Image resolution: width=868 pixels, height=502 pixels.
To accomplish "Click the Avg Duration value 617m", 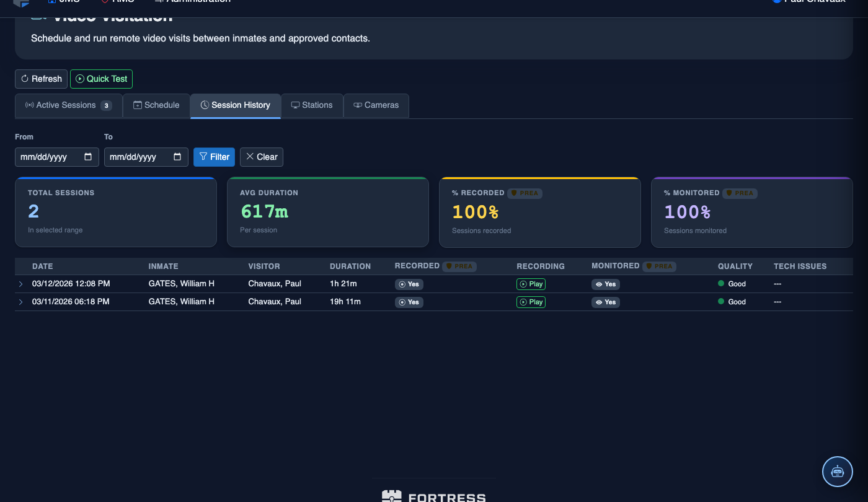I will click(264, 212).
